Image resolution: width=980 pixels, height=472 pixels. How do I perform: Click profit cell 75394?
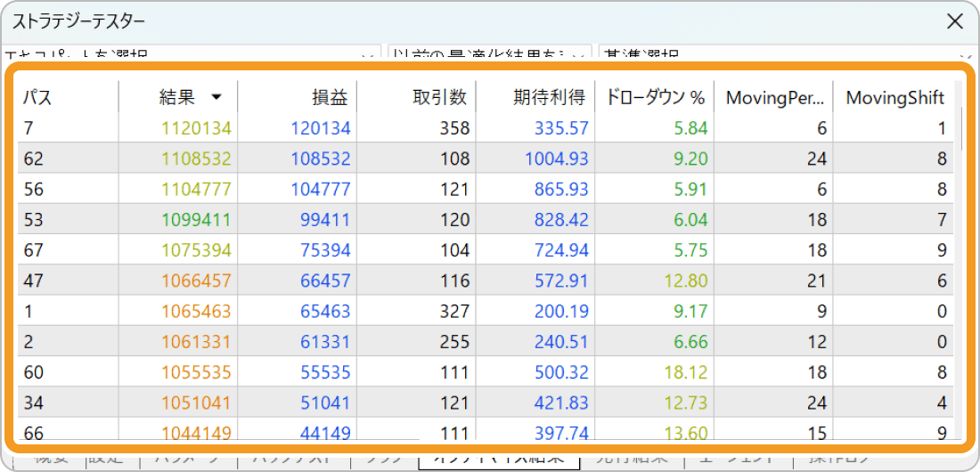(x=325, y=250)
